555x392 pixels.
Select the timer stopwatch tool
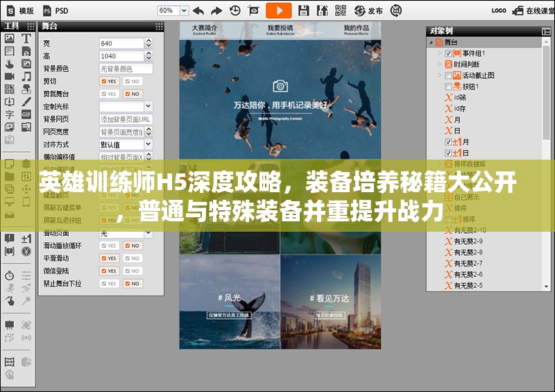click(10, 275)
